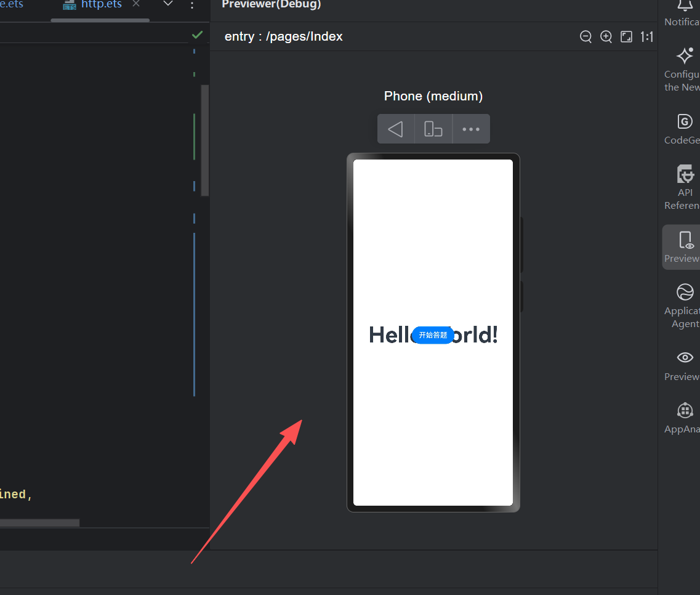Screen dimensions: 700x595
Task: Toggle the eye Preview panel
Action: click(x=685, y=364)
